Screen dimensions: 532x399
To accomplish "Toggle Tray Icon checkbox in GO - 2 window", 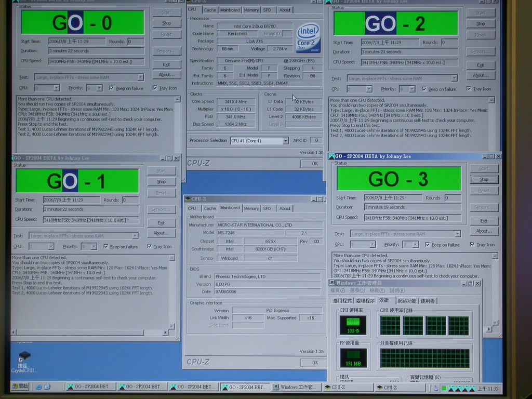I will (x=469, y=89).
